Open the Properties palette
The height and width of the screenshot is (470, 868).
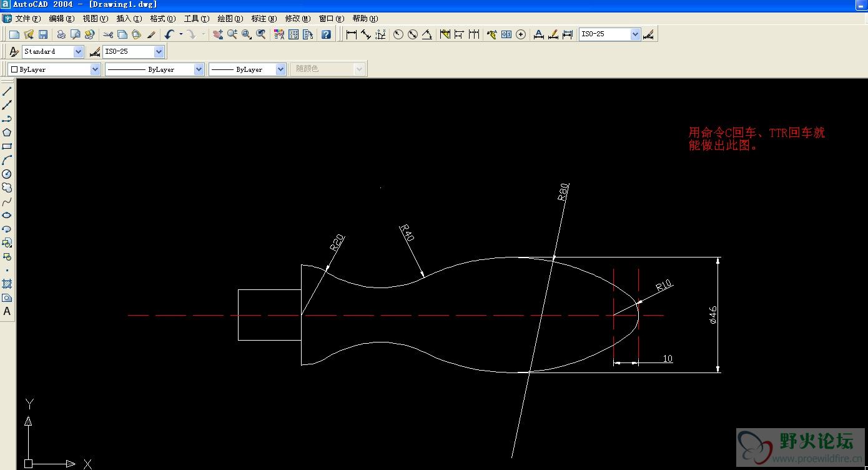click(279, 34)
